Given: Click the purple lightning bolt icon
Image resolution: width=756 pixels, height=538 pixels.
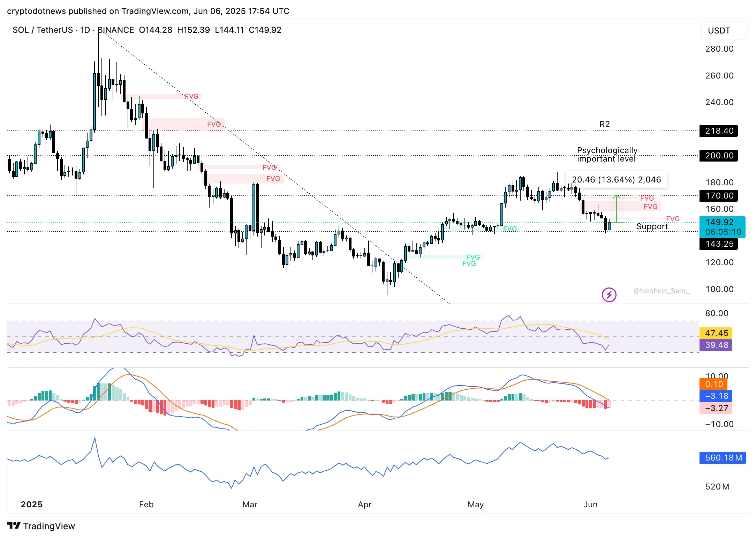Looking at the screenshot, I should [x=609, y=295].
